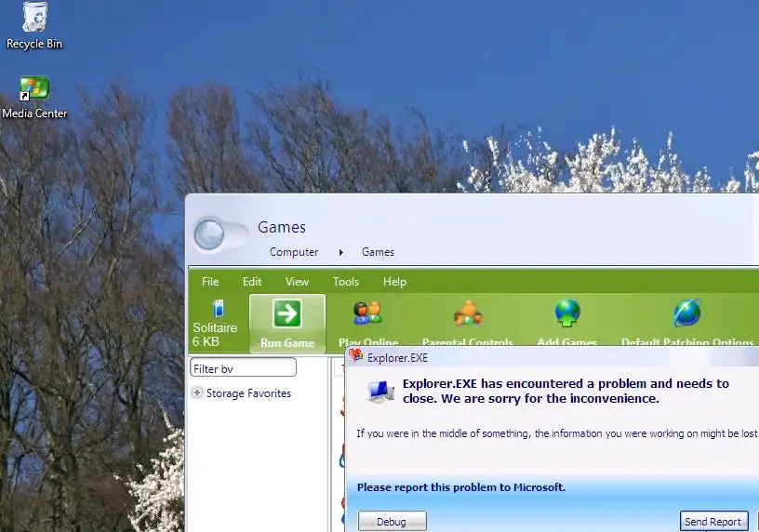The height and width of the screenshot is (532, 759).
Task: Open the Help menu
Action: tap(394, 282)
